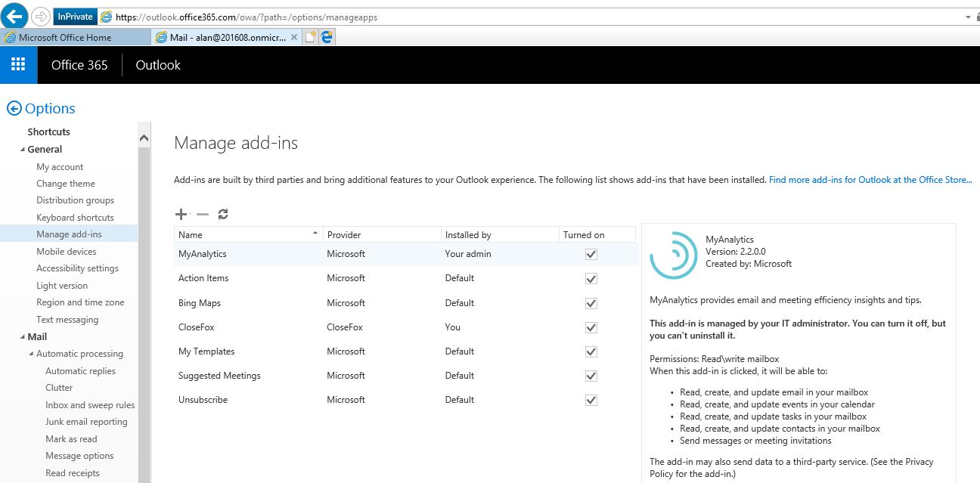980x483 pixels.
Task: Open Mobile devices option
Action: coord(67,252)
